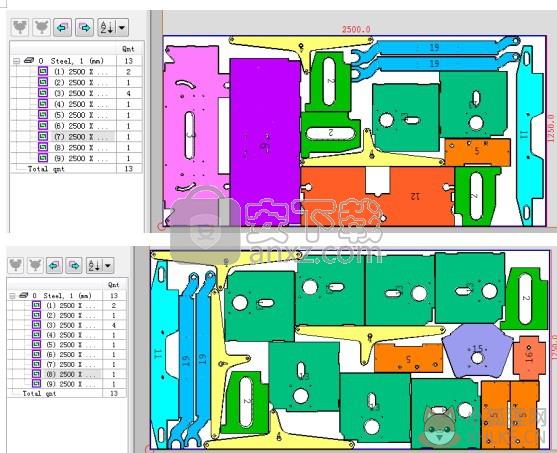Click first greyed funnel icon in upper toolbar

coord(20,27)
